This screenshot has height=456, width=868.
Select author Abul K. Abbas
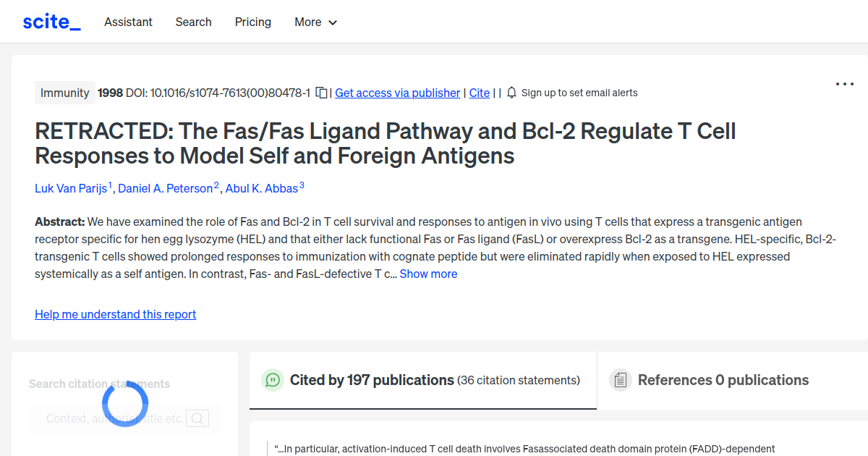(261, 188)
